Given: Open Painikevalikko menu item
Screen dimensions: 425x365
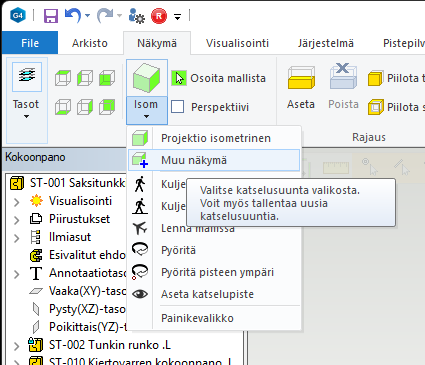Looking at the screenshot, I should [x=214, y=318].
